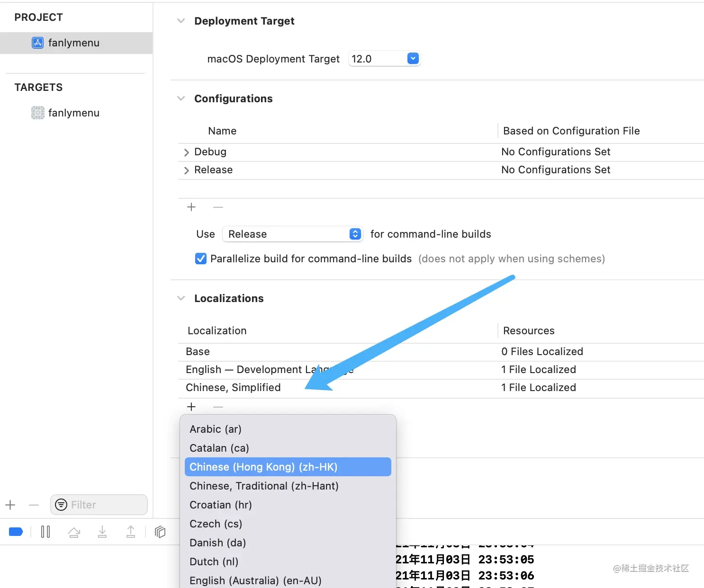704x588 pixels.
Task: Click Debug's No Configurations Set cell
Action: click(556, 152)
